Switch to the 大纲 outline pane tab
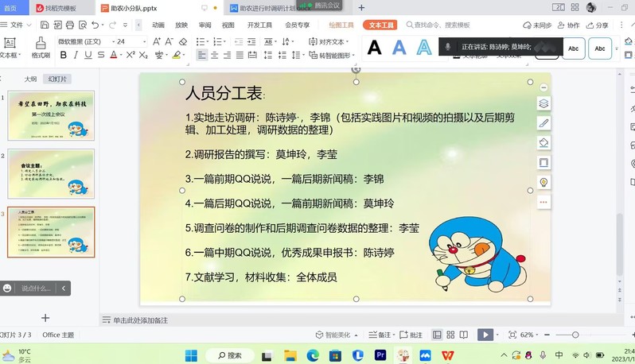635x364 pixels. [30, 79]
